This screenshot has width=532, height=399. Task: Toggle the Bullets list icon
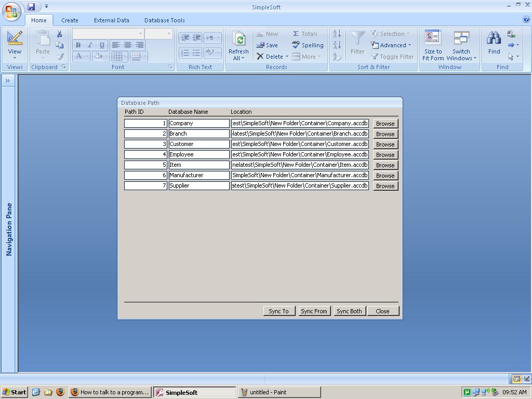pos(197,52)
